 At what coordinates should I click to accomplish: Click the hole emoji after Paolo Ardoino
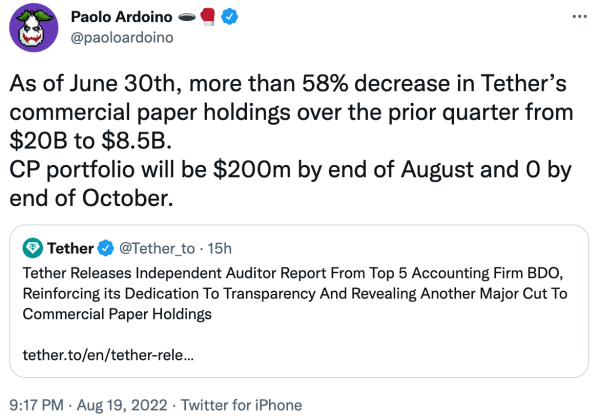point(187,17)
